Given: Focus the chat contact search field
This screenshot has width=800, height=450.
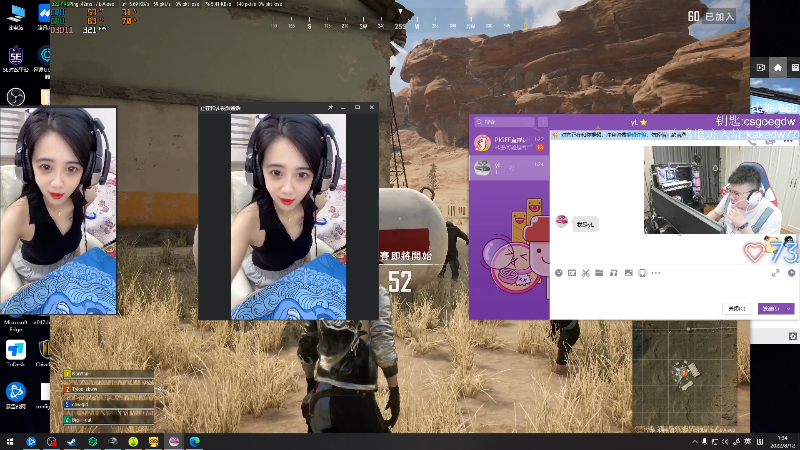Looking at the screenshot, I should pyautogui.click(x=504, y=122).
